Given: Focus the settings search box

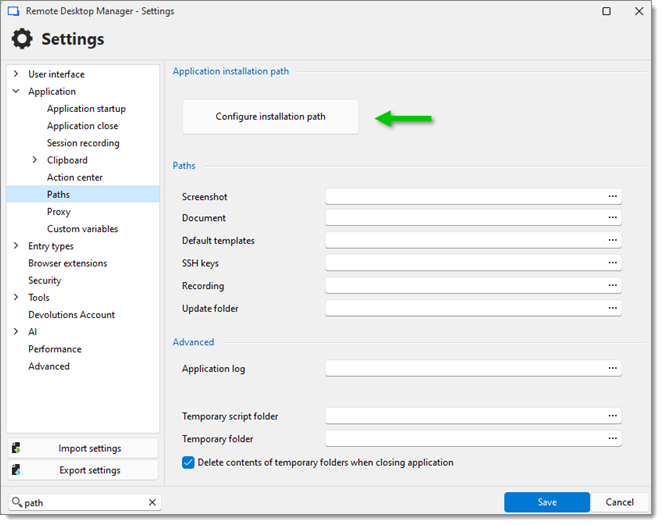Looking at the screenshot, I should 84,503.
